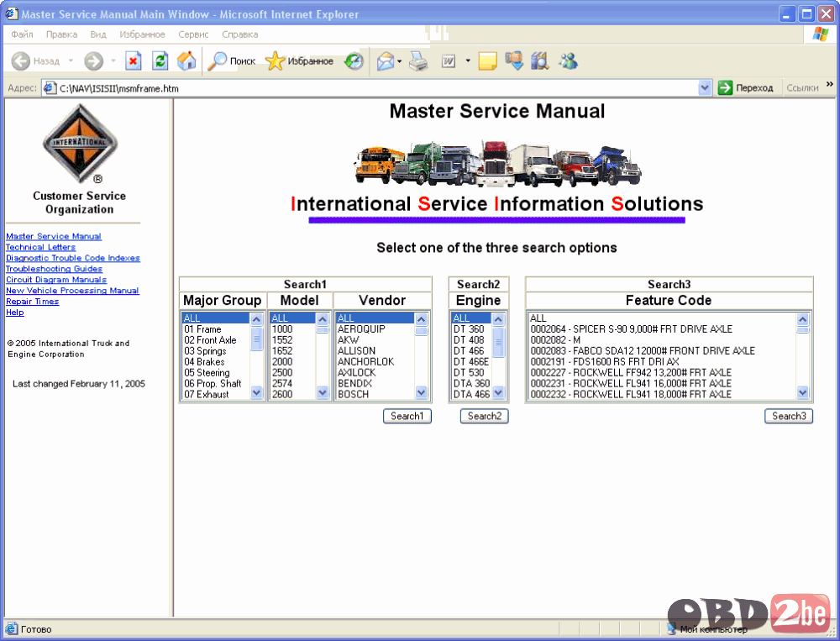This screenshot has width=840, height=641.
Task: Click Major Group list scroll down arrow
Action: pos(256,393)
